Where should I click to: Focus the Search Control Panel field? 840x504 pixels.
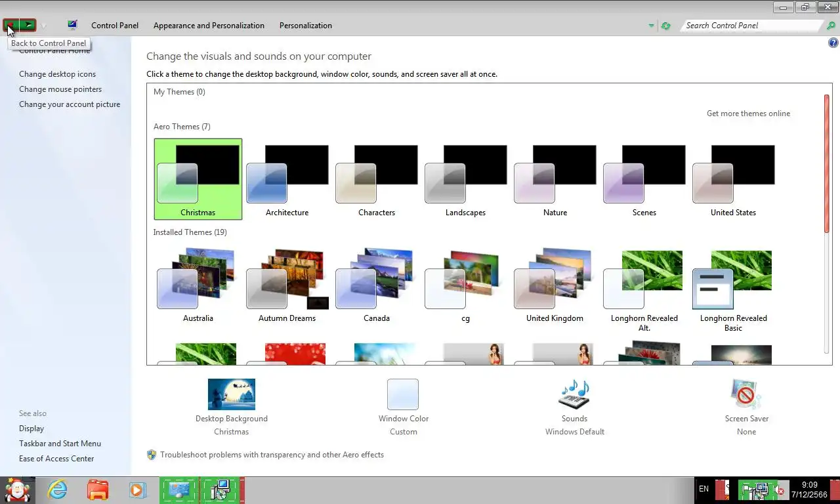[x=751, y=26]
